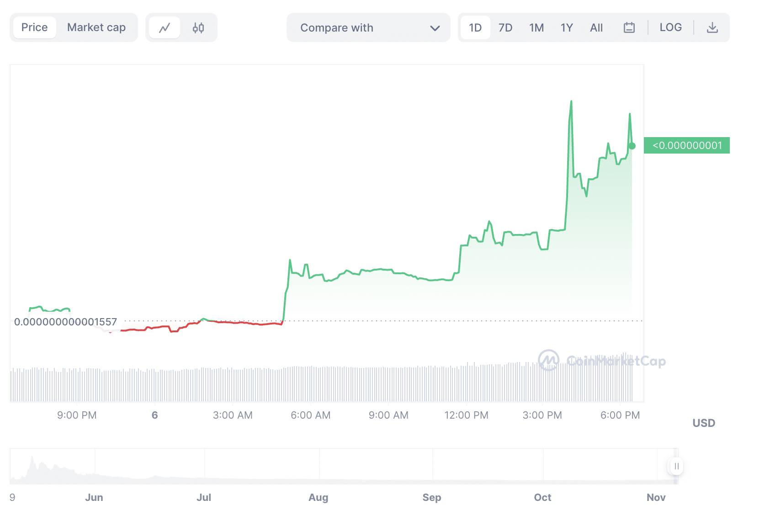The image size is (765, 532).
Task: Click the green price label tag
Action: (687, 145)
